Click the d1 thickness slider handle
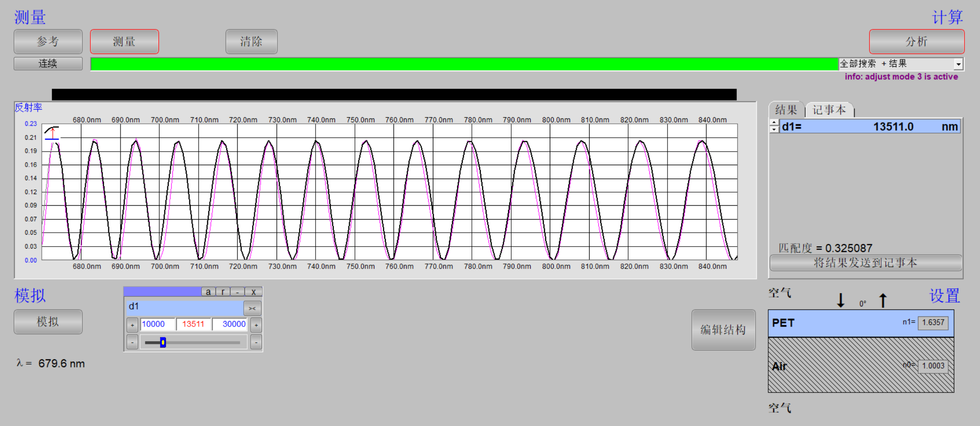The height and width of the screenshot is (426, 980). point(163,342)
